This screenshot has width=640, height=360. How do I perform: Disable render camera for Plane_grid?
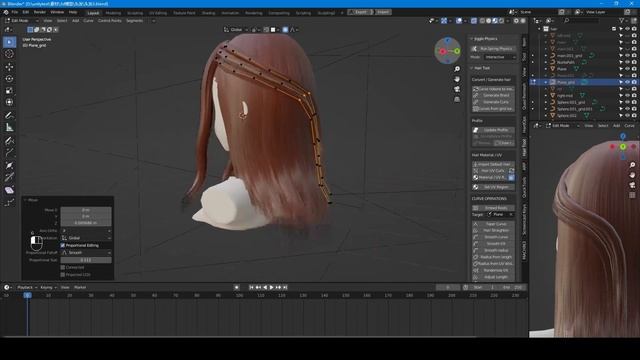634,82
